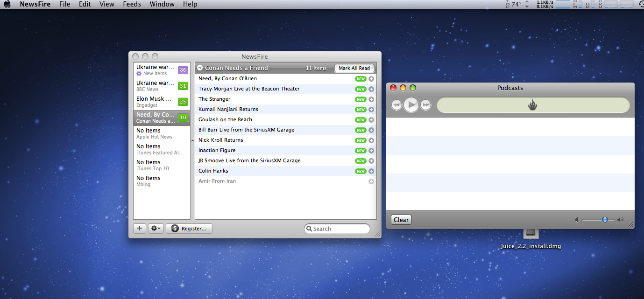Click the low volume speaker icon in Podcasts
644x299 pixels.
point(577,220)
